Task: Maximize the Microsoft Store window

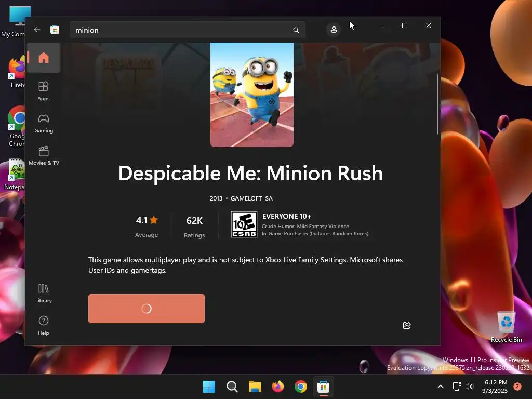Action: point(404,25)
